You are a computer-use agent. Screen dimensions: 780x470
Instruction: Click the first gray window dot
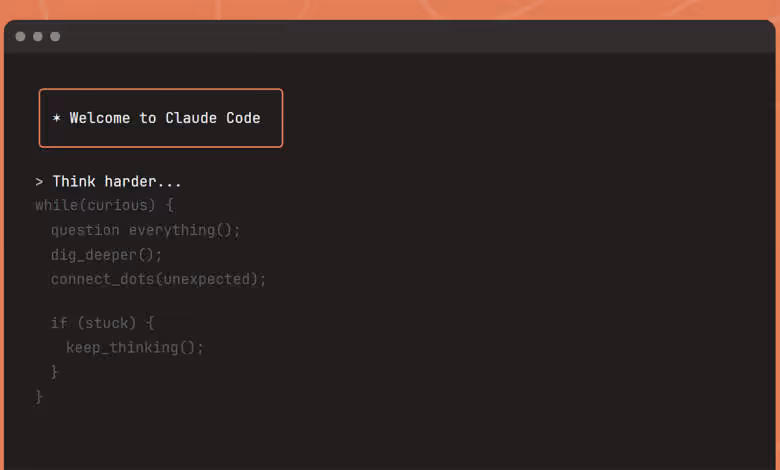[x=20, y=36]
